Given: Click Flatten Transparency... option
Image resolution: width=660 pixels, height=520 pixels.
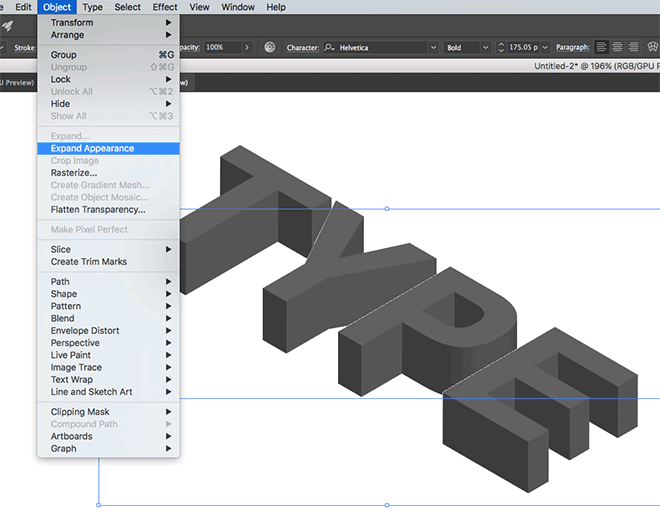Looking at the screenshot, I should click(98, 210).
